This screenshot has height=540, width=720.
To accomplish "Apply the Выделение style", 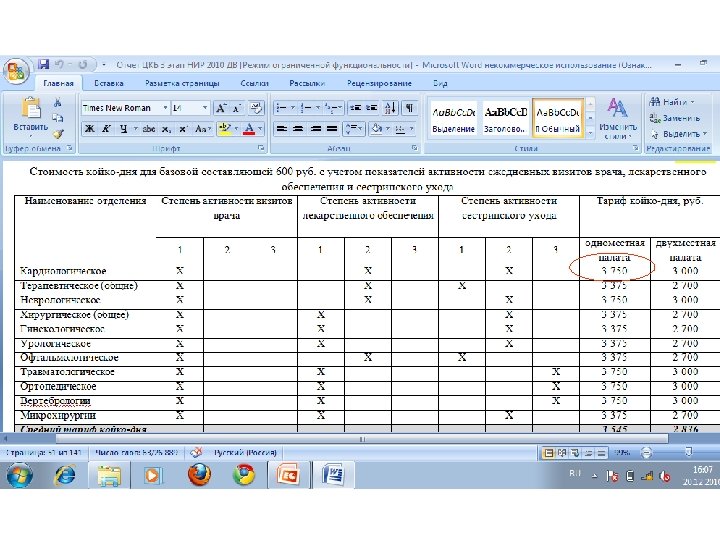I will (454, 118).
